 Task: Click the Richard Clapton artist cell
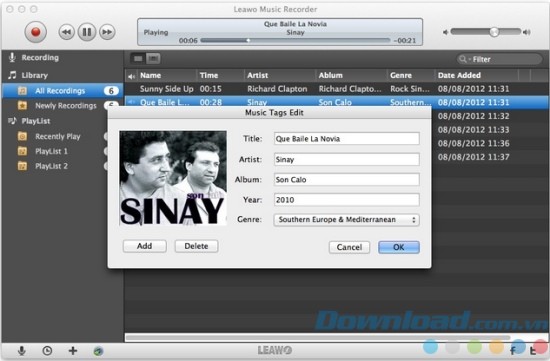[x=277, y=89]
